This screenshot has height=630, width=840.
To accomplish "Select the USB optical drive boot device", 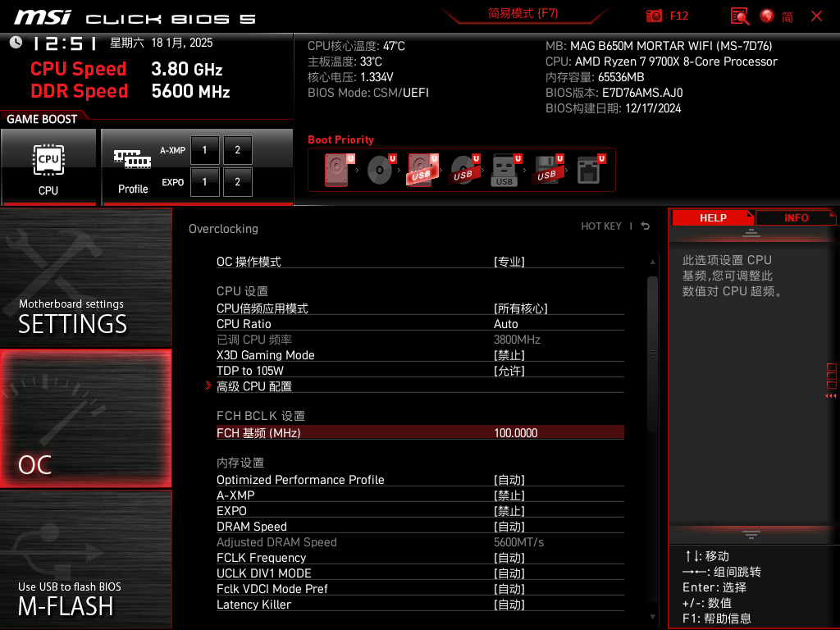I will pyautogui.click(x=464, y=170).
